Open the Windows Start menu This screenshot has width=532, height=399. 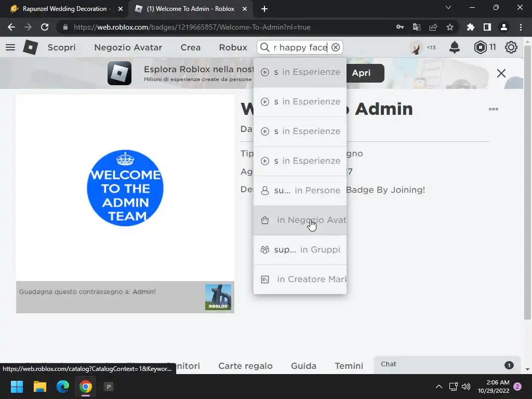coord(17,387)
